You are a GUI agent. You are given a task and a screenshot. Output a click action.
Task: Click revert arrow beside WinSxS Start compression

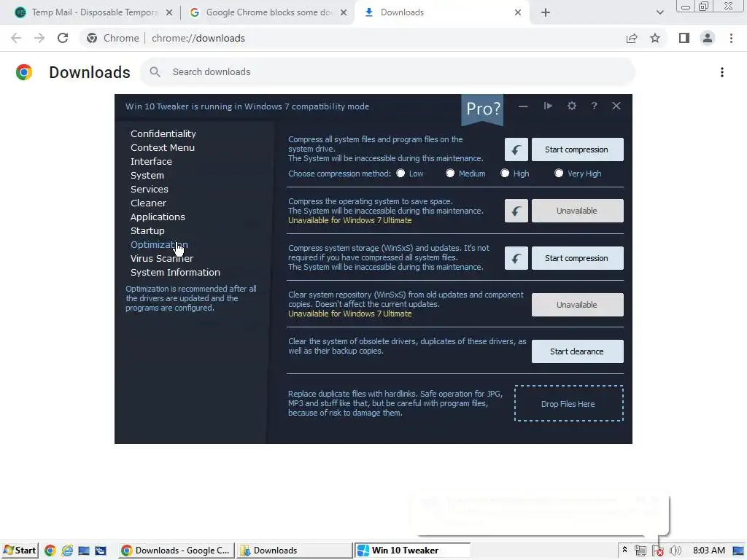tap(516, 258)
